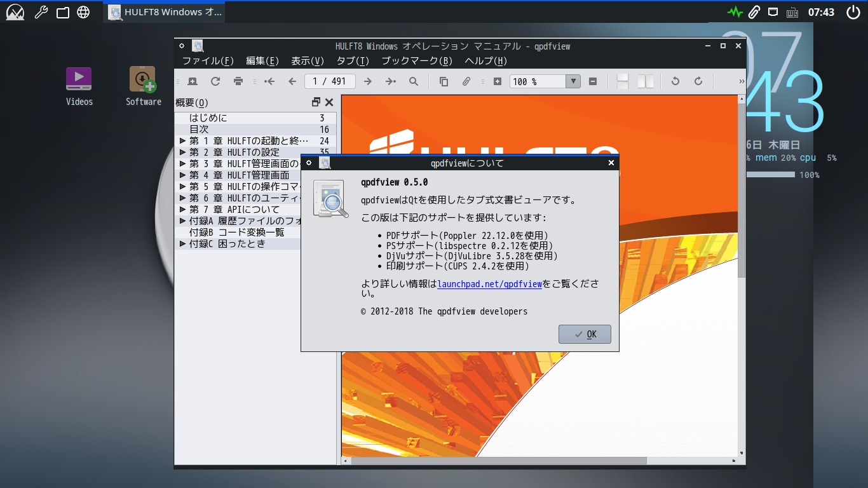
Task: Zoom in with the plus icon
Action: (x=498, y=81)
